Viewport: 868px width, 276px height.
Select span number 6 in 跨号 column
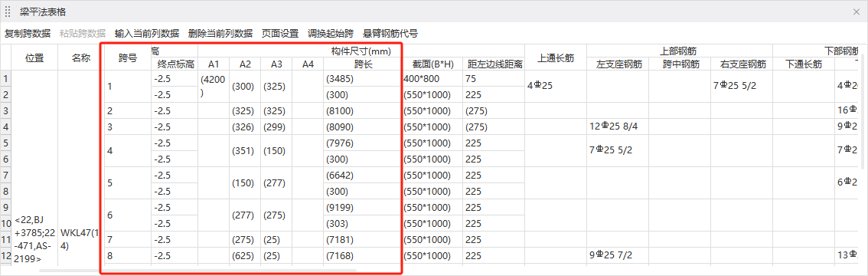click(x=128, y=215)
